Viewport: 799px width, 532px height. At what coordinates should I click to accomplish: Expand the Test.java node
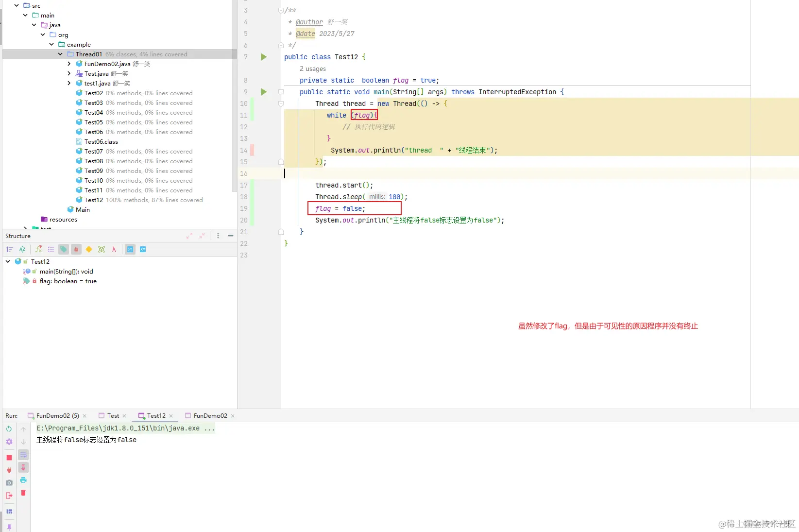[69, 73]
